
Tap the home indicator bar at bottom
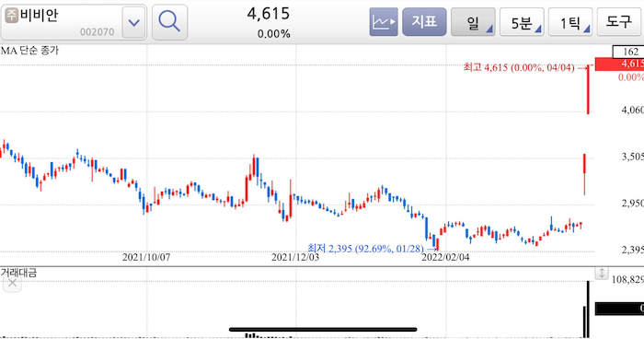click(323, 330)
